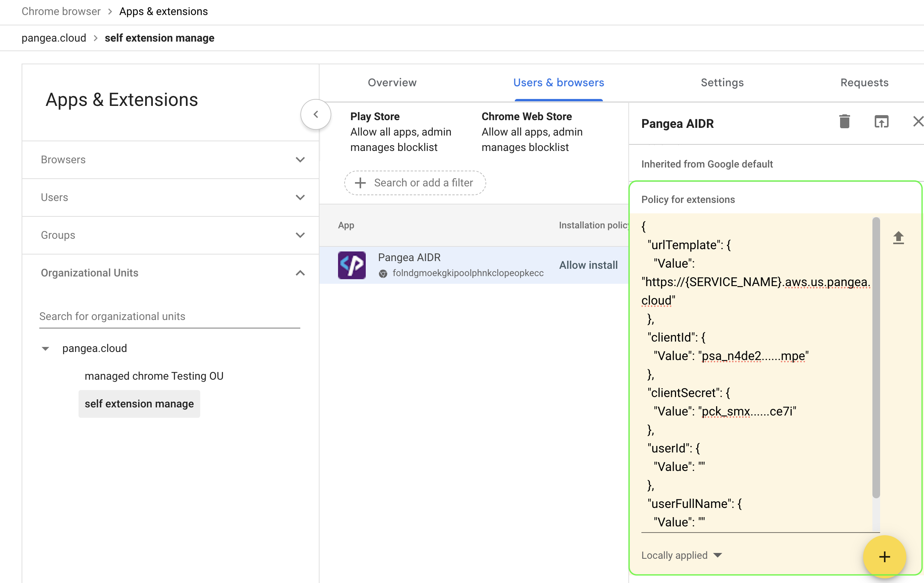924x583 pixels.
Task: Go to the Requests tab
Action: [x=864, y=83]
